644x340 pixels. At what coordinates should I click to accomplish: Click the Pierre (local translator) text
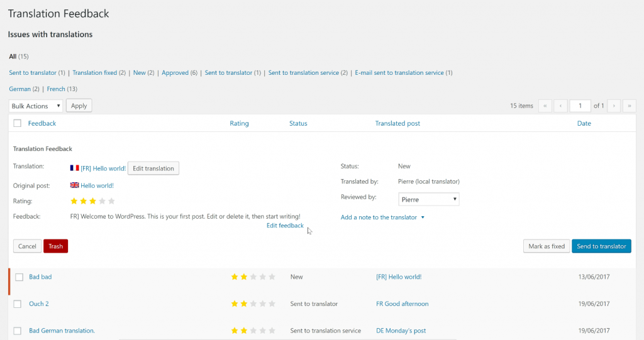coord(429,182)
